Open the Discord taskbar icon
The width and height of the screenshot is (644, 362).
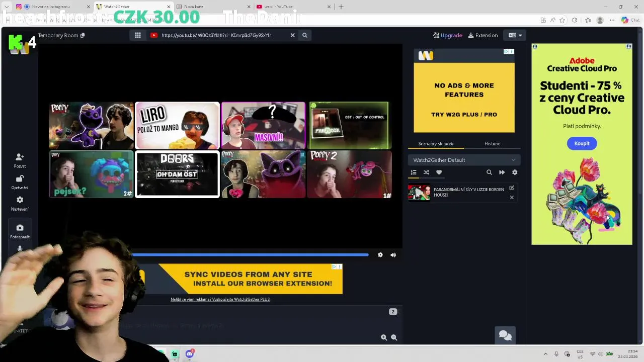(190, 354)
